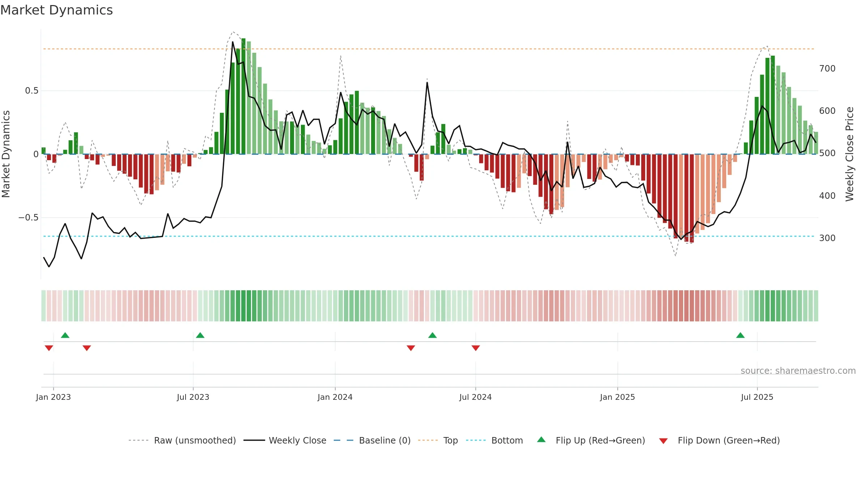
Task: Click the flip-up marker just before Jul 2025
Action: 740,335
